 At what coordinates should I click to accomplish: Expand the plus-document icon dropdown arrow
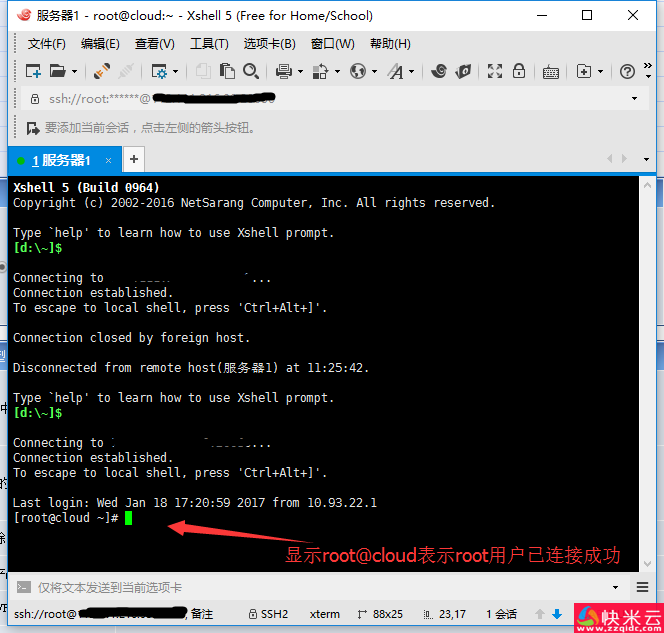tap(600, 72)
